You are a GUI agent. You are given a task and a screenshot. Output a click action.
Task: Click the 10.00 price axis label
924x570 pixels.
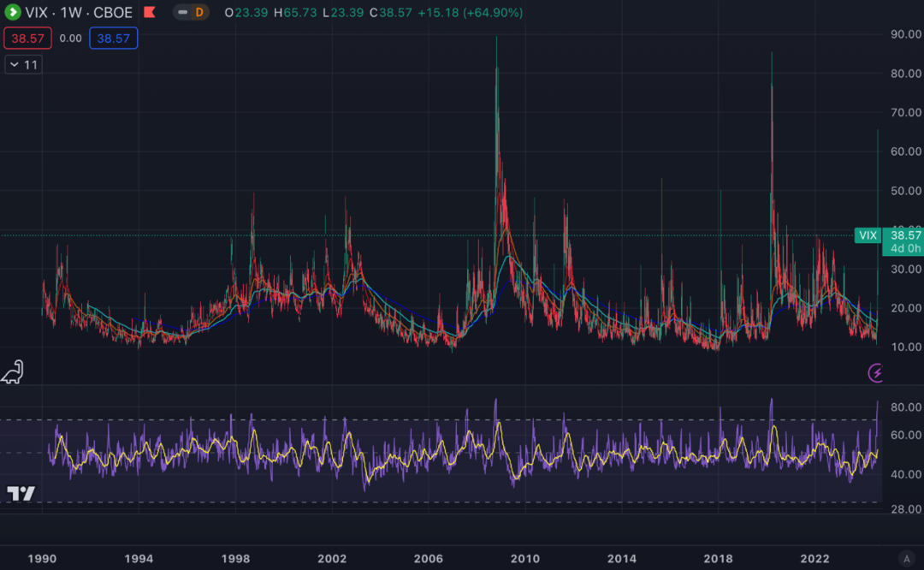coord(906,347)
